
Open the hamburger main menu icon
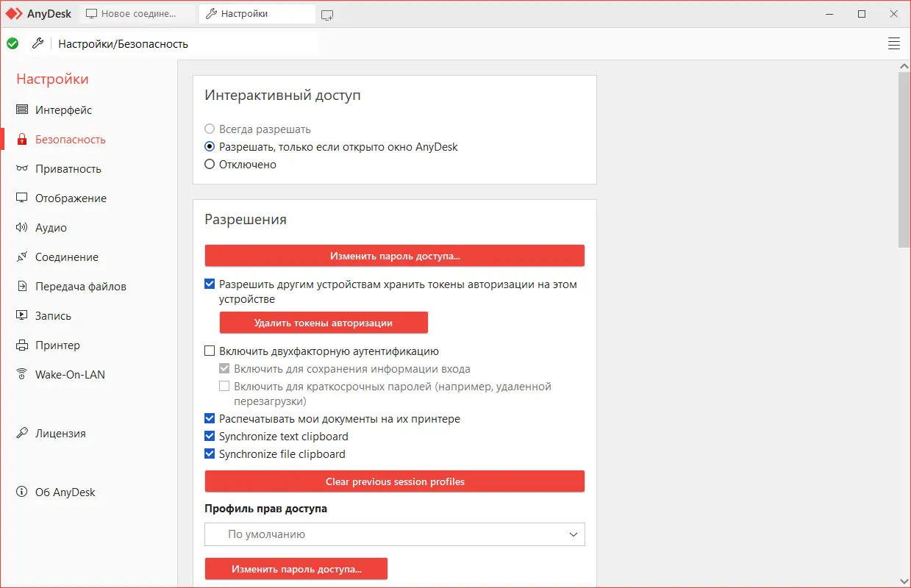tap(894, 43)
